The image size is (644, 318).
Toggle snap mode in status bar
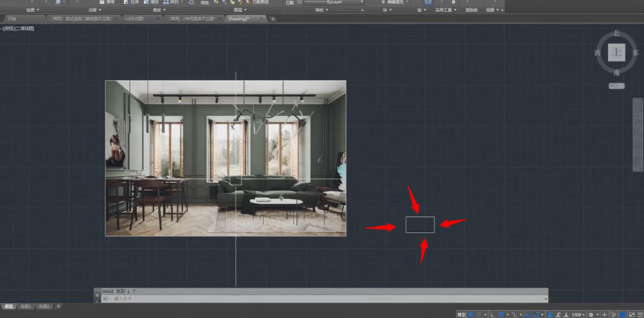(x=478, y=314)
